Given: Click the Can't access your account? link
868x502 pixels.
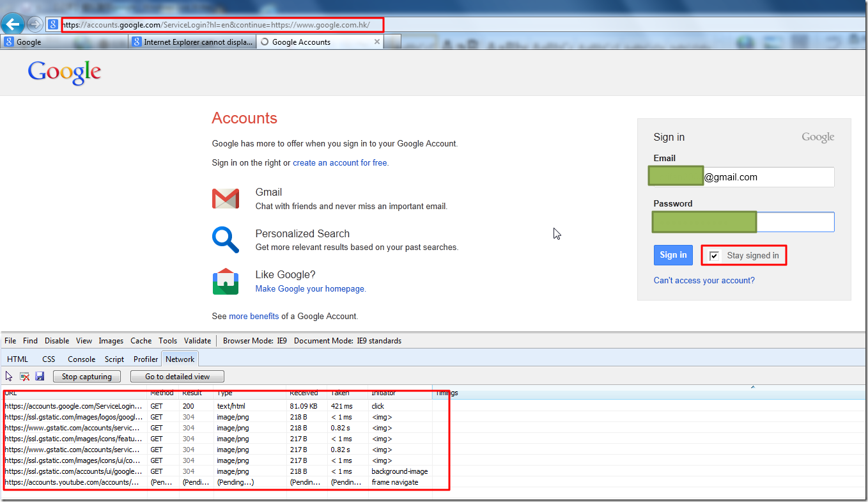Looking at the screenshot, I should (x=704, y=281).
